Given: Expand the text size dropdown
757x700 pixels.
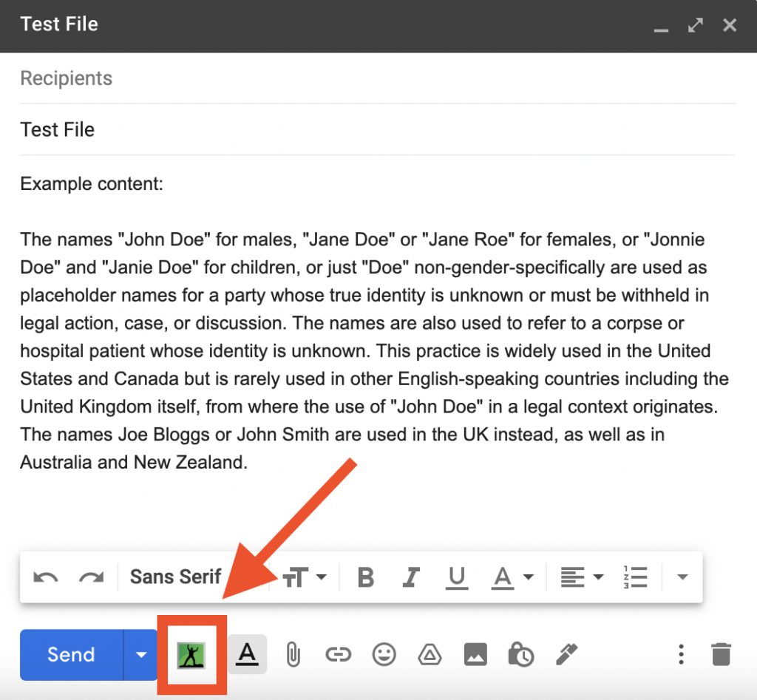Looking at the screenshot, I should coord(304,577).
